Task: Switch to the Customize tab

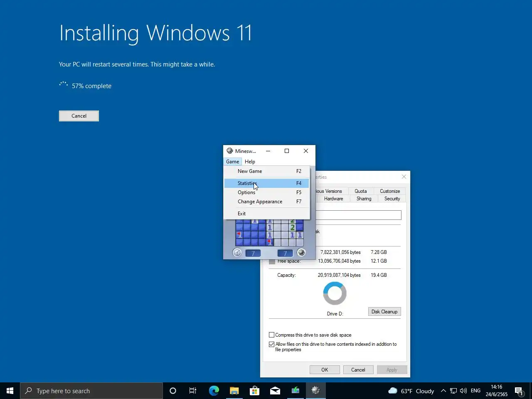Action: point(390,191)
